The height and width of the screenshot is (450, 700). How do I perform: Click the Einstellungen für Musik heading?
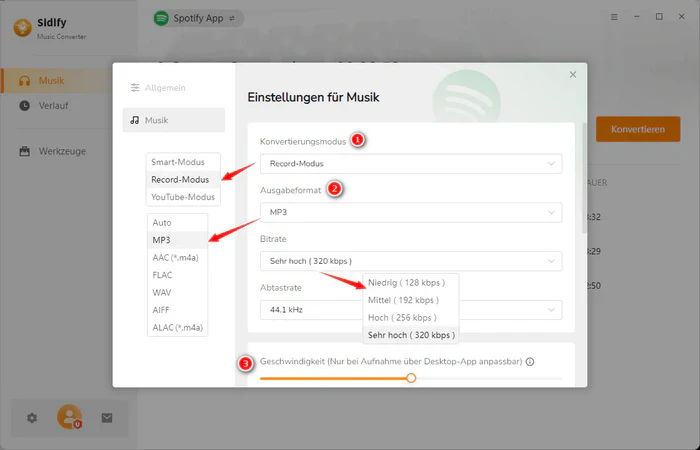click(313, 97)
